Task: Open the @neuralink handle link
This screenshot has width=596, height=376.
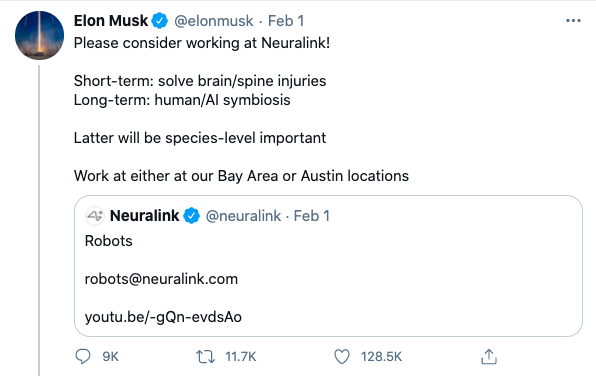Action: pos(243,216)
